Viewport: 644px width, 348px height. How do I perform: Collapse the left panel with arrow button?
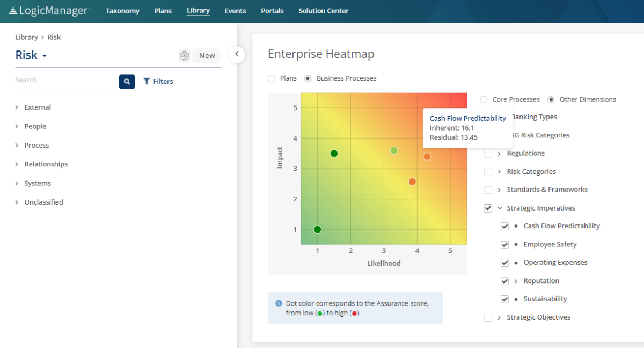point(237,54)
